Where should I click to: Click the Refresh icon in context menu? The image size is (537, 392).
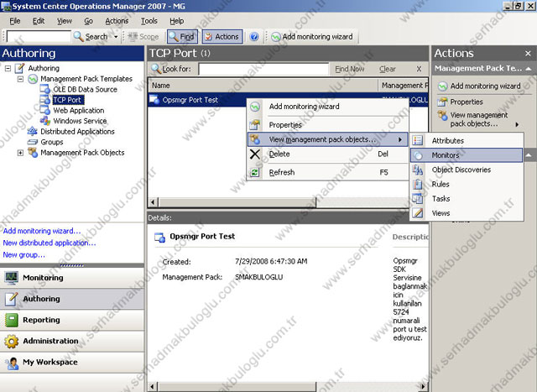pyautogui.click(x=255, y=172)
